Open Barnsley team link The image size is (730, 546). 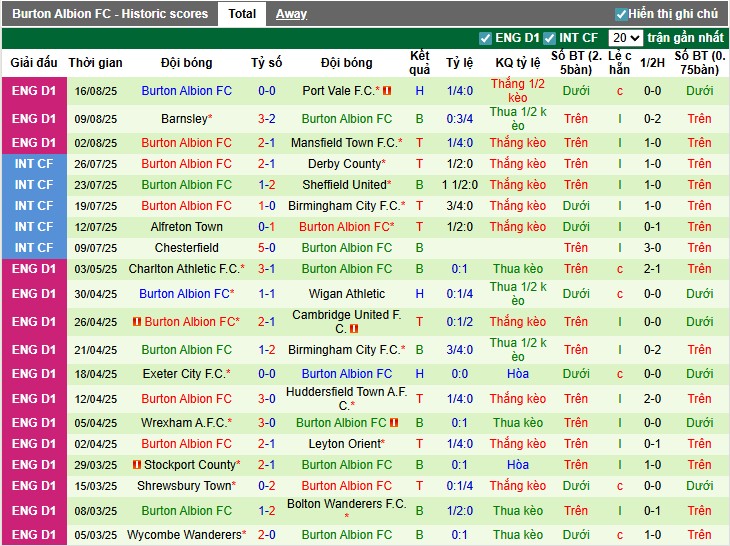[x=186, y=119]
